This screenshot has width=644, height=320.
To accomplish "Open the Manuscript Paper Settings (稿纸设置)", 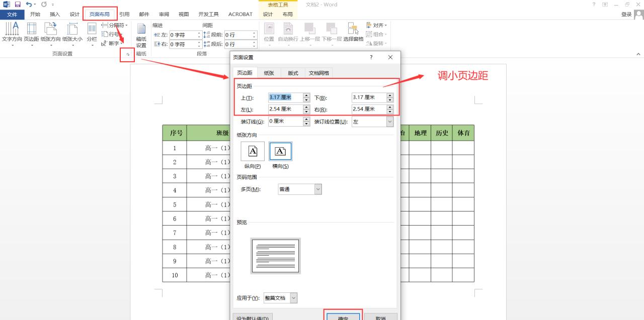I will [141, 35].
